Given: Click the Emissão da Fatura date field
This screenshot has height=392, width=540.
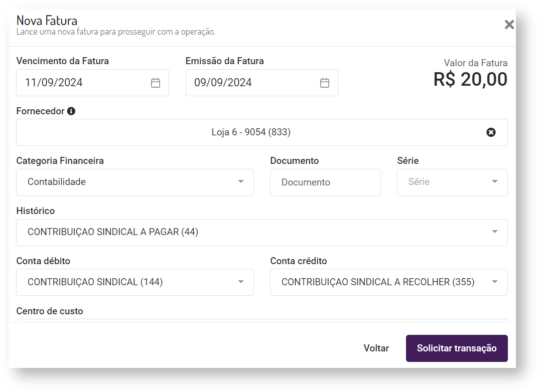Looking at the screenshot, I should click(x=251, y=83).
